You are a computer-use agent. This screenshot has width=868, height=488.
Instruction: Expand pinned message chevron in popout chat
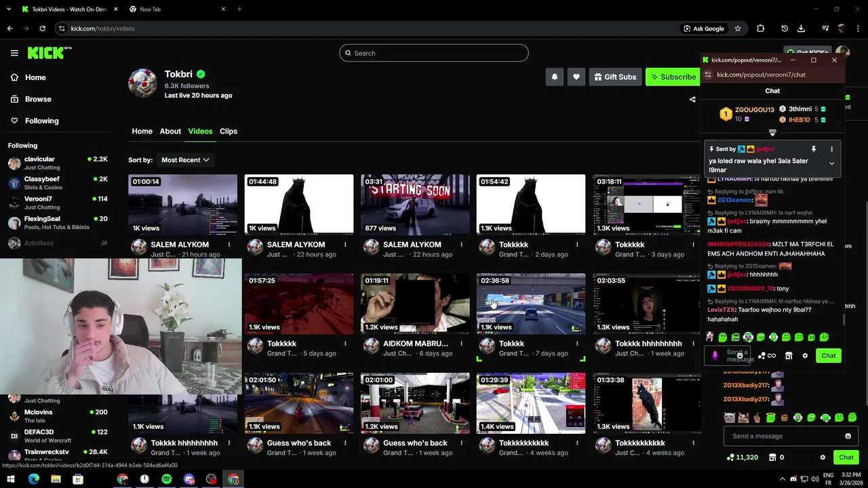coord(831,163)
